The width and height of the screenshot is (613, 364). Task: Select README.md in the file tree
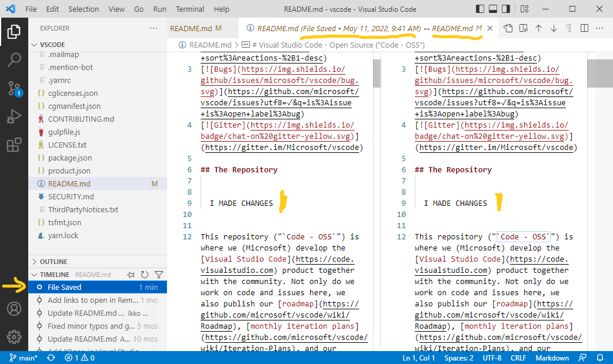pyautogui.click(x=98, y=183)
